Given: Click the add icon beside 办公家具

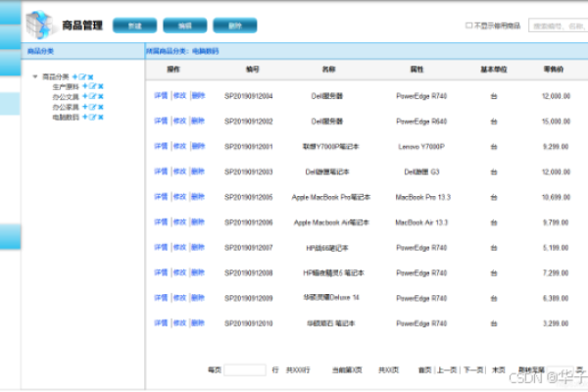Looking at the screenshot, I should pos(85,106).
